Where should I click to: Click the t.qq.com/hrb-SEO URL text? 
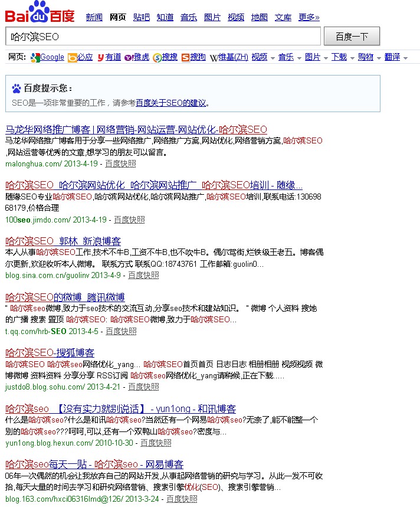pyautogui.click(x=36, y=332)
